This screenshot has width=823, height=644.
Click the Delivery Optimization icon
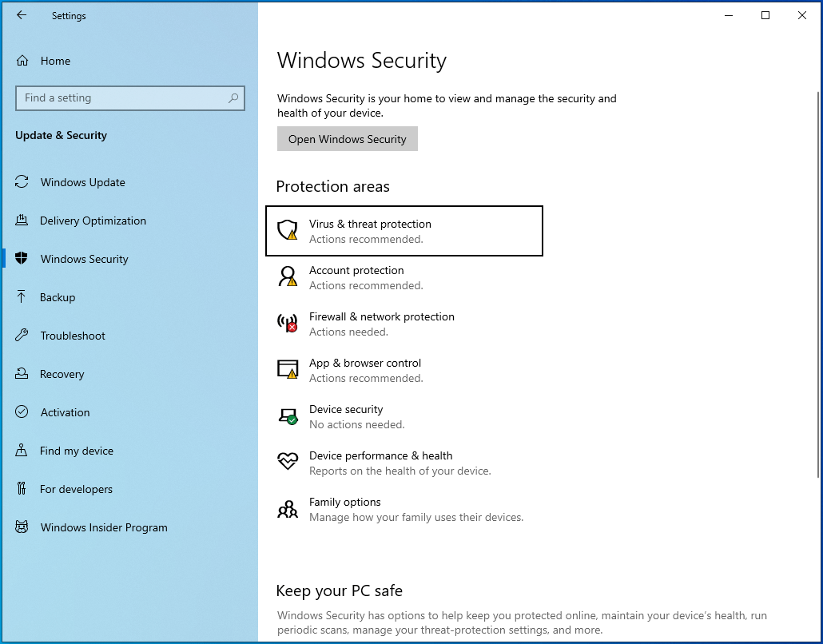22,221
